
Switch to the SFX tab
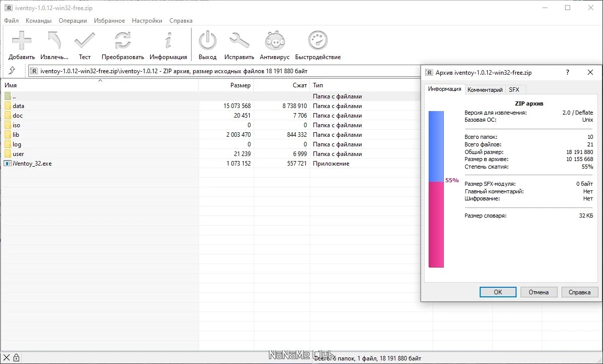[x=514, y=89]
